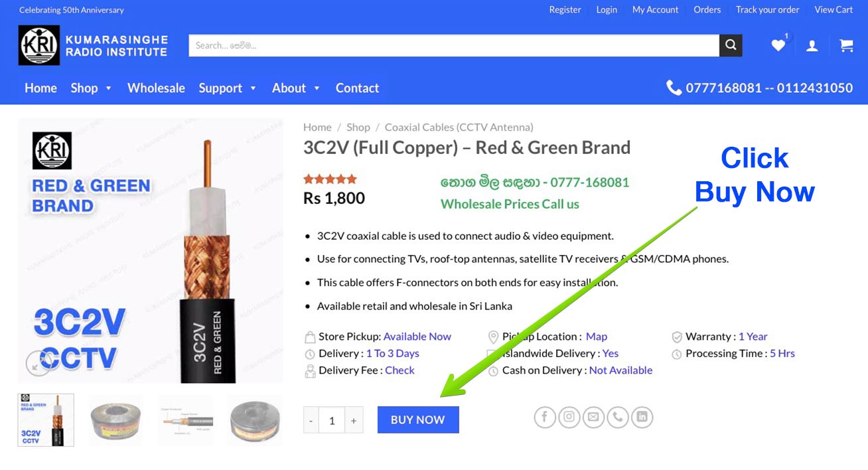Screen dimensions: 868x470
Task: Click the BUY NOW button
Action: pos(418,420)
